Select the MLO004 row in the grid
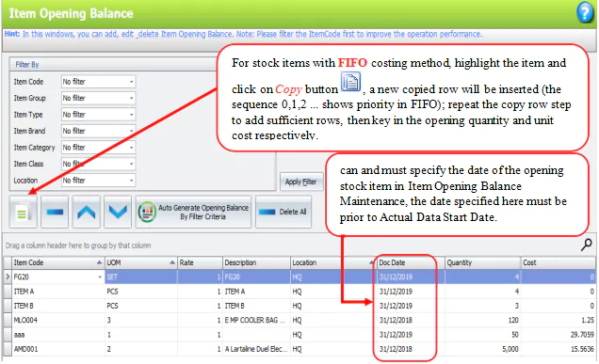The width and height of the screenshot is (599, 364). point(299,320)
